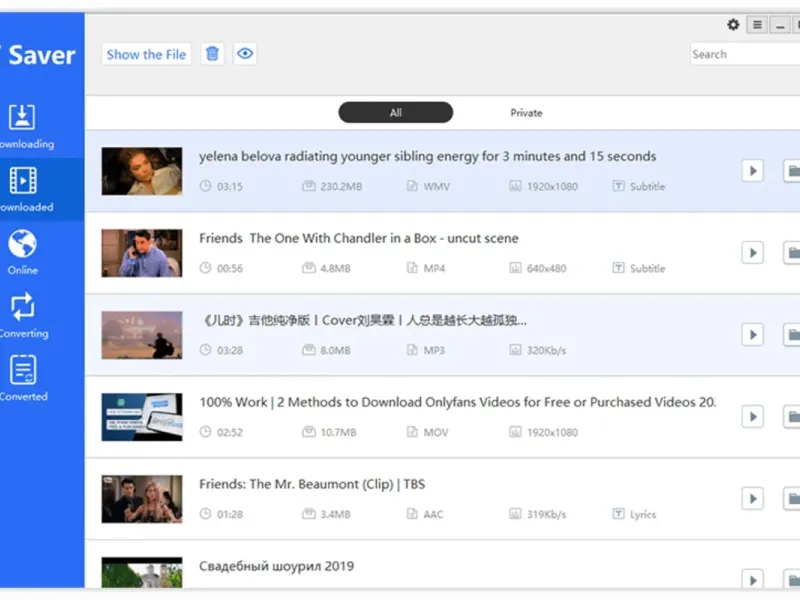Select the Свадебный шоурил 2019 title

[x=277, y=566]
